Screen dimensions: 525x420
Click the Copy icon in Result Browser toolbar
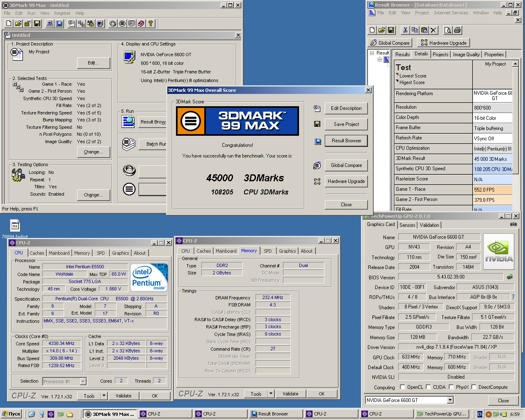pyautogui.click(x=415, y=30)
